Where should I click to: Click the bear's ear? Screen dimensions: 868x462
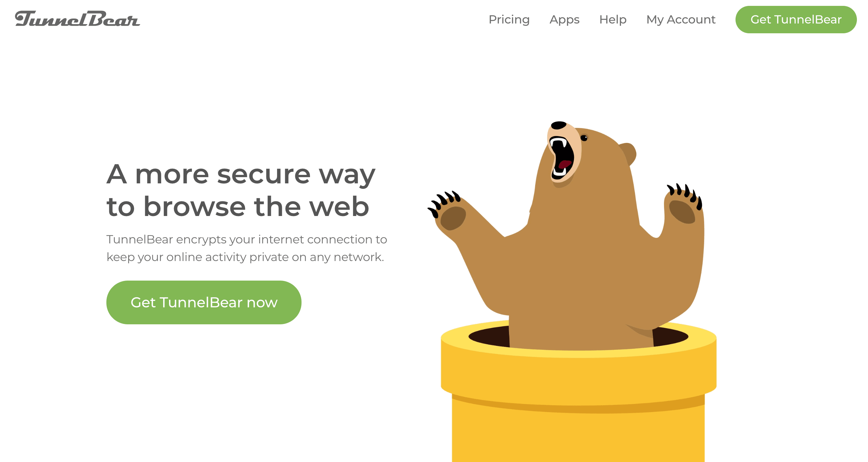[x=628, y=153]
